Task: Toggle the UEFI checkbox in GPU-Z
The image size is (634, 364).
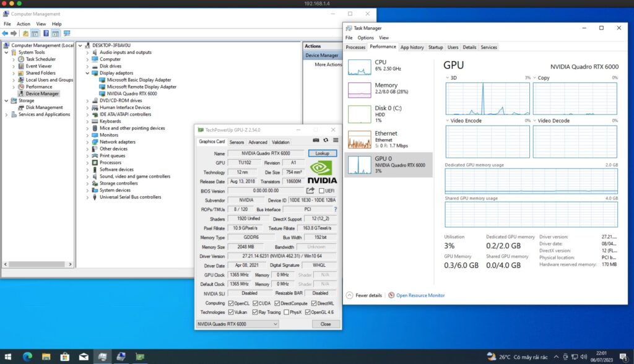Action: click(x=321, y=191)
